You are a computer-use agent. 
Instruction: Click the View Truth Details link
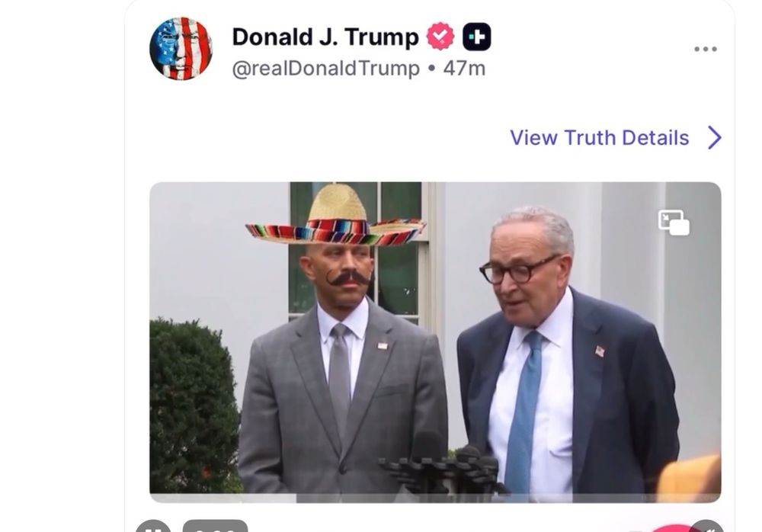pos(600,137)
